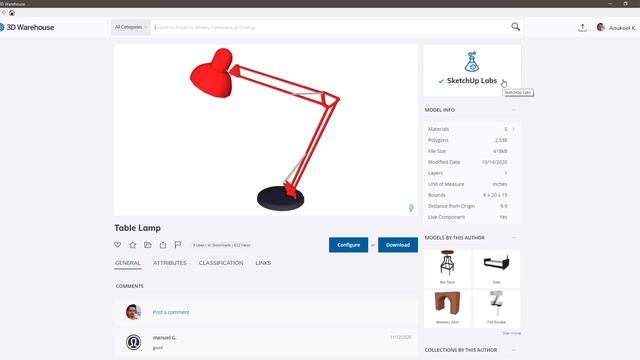
Task: Like the Table Lamp with heart icon
Action: pos(118,245)
